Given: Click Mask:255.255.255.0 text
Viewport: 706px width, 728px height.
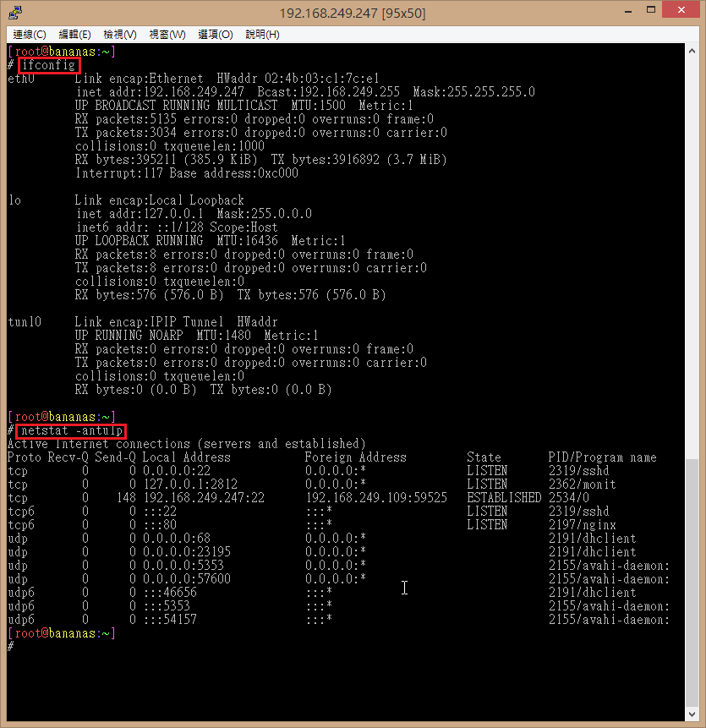Looking at the screenshot, I should 474,92.
